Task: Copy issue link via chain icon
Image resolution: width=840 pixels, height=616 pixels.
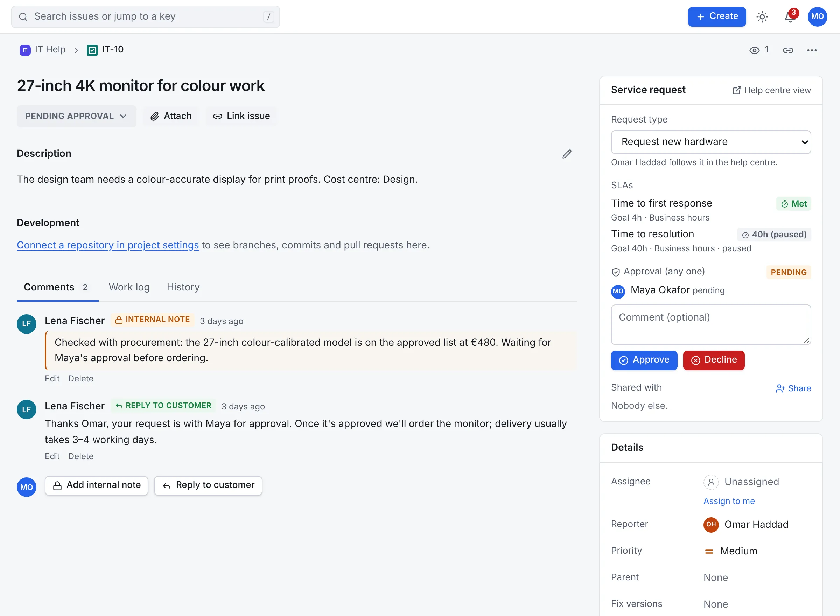Action: point(788,50)
